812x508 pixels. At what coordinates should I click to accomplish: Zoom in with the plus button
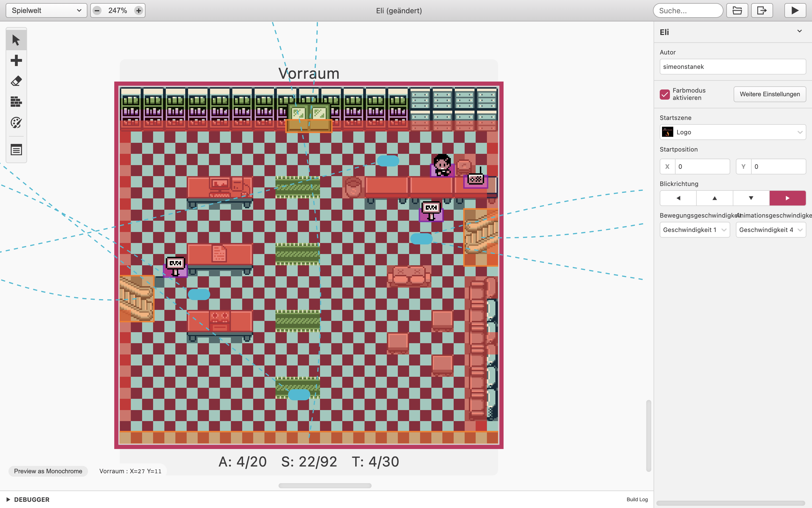[139, 10]
